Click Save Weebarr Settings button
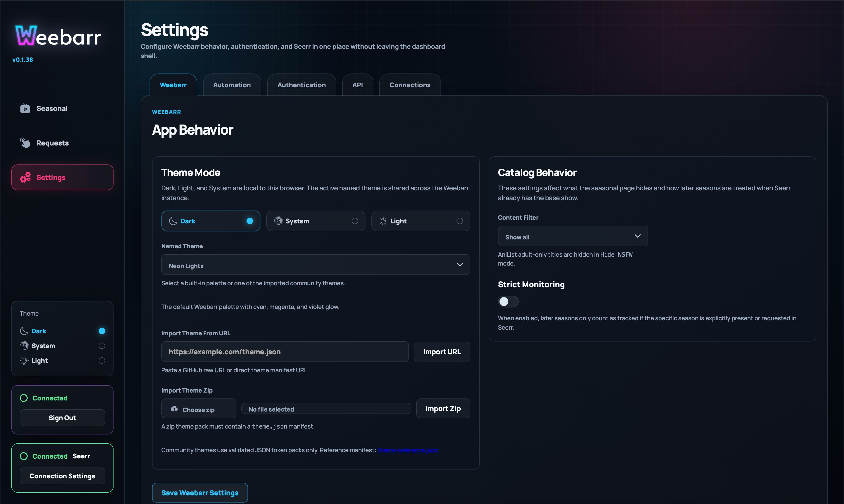Screen dimensions: 844x504 click(200, 493)
